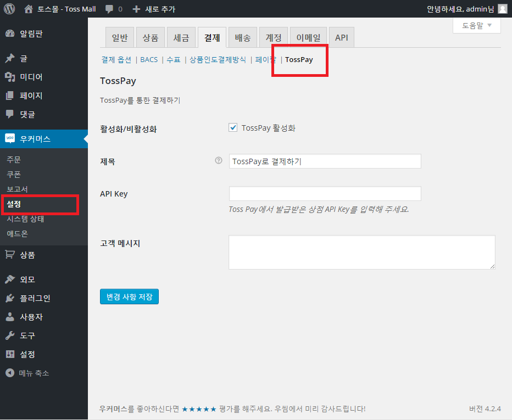Click the 안녕하세요, admin님 greeting
The width and height of the screenshot is (512, 420).
(460, 9)
